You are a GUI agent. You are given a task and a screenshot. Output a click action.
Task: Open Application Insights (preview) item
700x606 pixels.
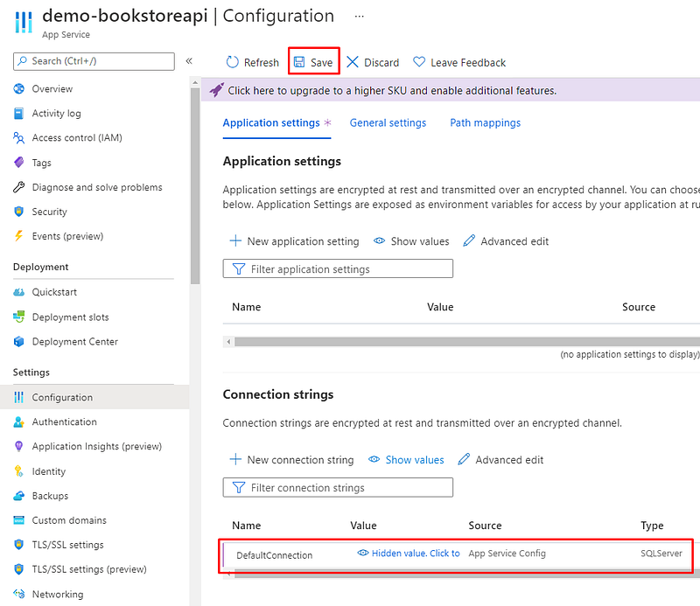click(x=96, y=446)
